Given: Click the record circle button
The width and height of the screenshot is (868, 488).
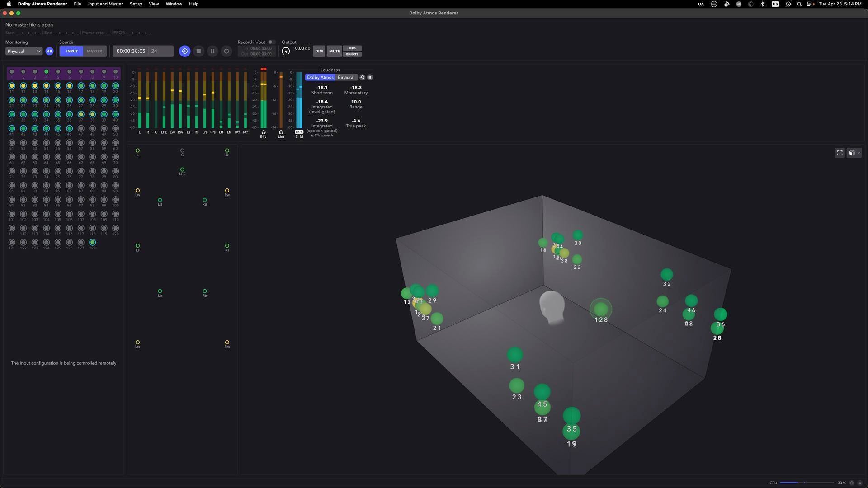Looking at the screenshot, I should pyautogui.click(x=226, y=51).
